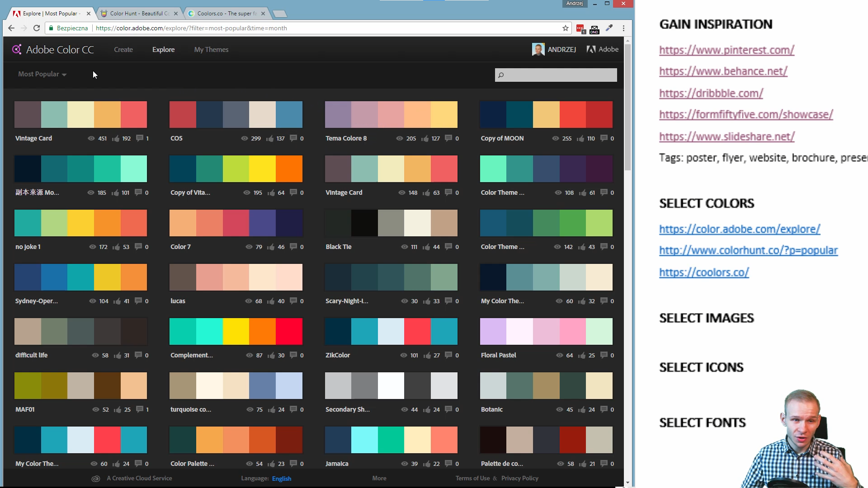Click the Andrzej profile avatar

[538, 49]
